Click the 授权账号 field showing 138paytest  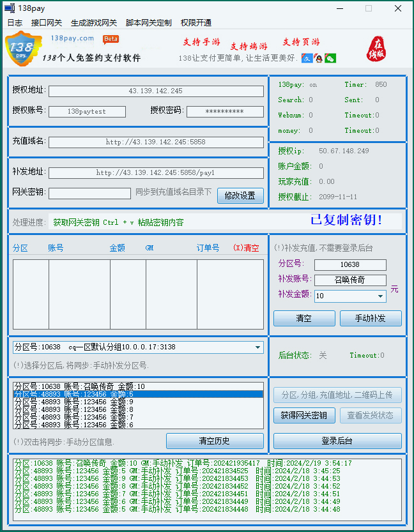pos(88,112)
